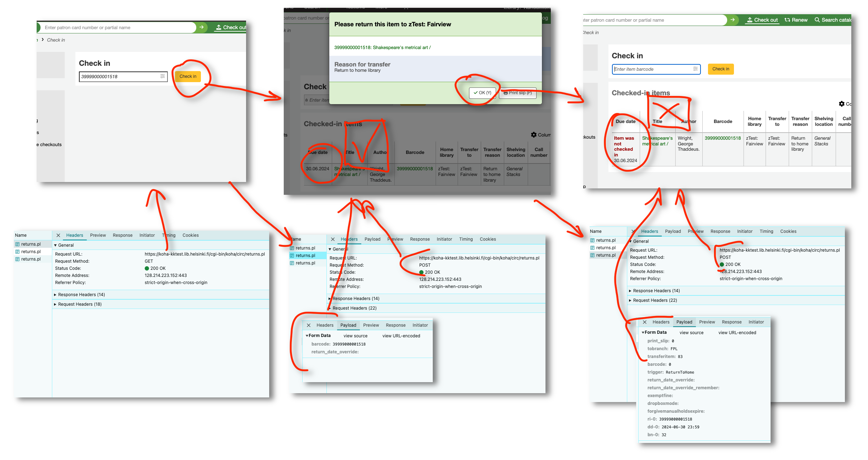Image resolution: width=868 pixels, height=460 pixels.
Task: Open the Cookies tab in the left DevTools panel
Action: [190, 235]
